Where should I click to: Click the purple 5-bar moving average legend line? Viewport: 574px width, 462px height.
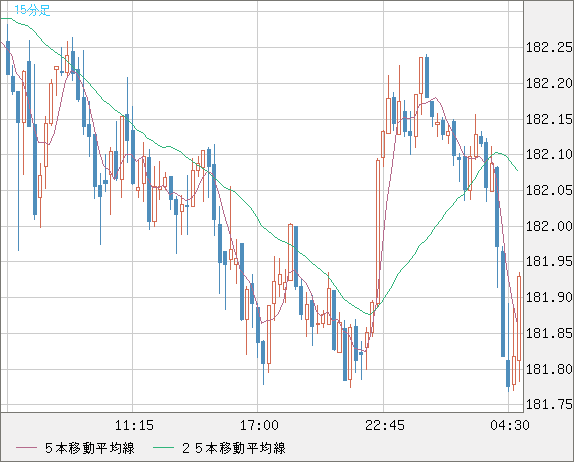27,448
